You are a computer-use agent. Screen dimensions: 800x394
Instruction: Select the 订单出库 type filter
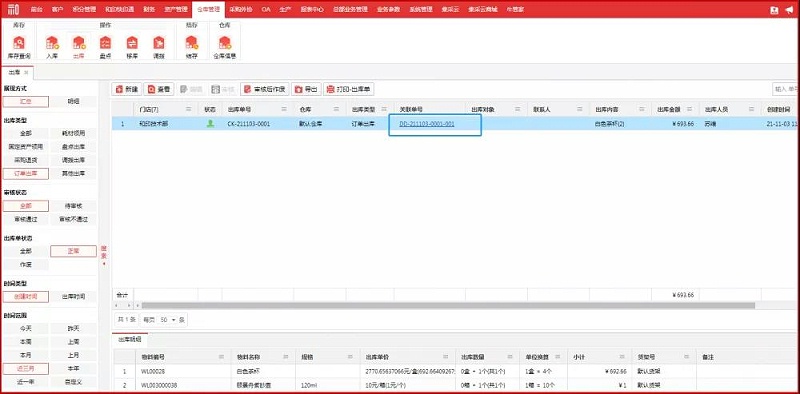click(x=26, y=174)
